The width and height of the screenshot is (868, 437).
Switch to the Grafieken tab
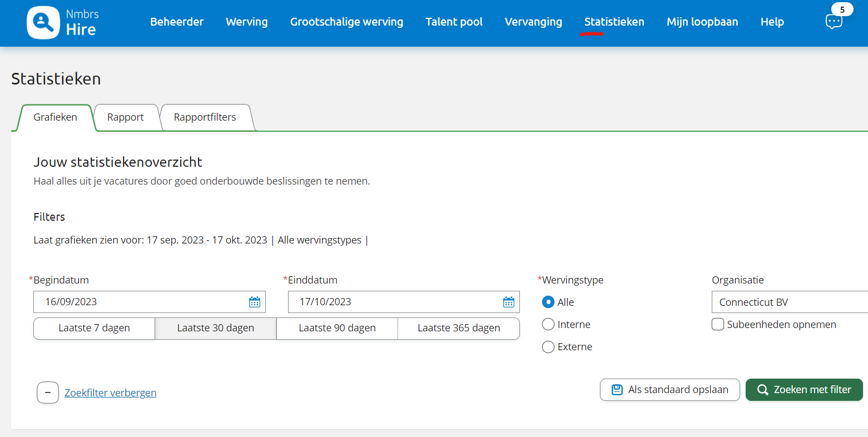pos(55,117)
